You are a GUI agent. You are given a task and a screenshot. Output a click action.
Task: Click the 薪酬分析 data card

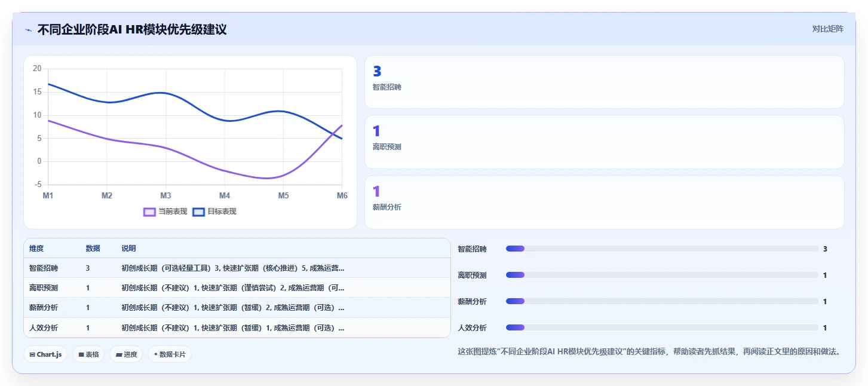(604, 202)
